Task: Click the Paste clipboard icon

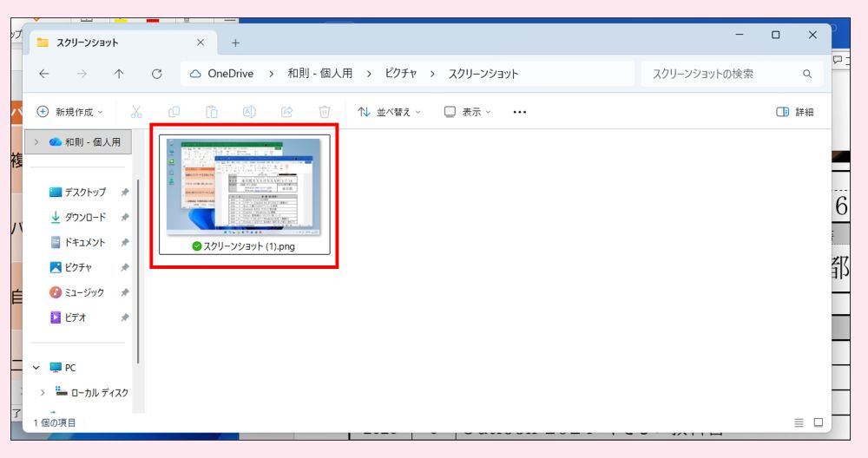Action: coord(211,112)
